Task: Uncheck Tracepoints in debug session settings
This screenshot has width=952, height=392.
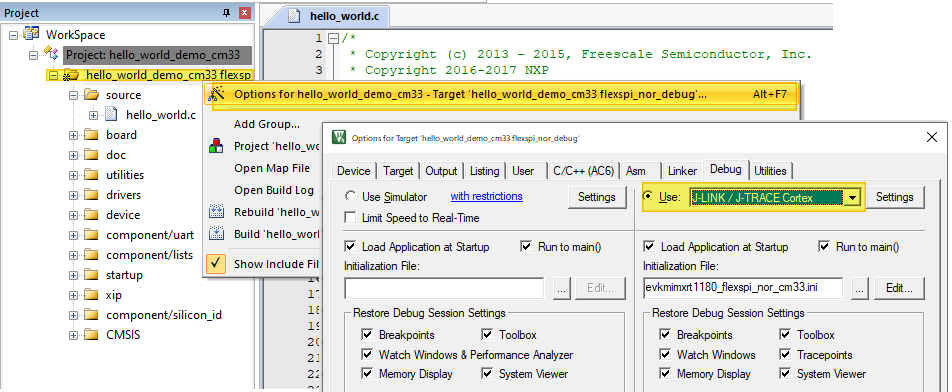Action: click(786, 354)
